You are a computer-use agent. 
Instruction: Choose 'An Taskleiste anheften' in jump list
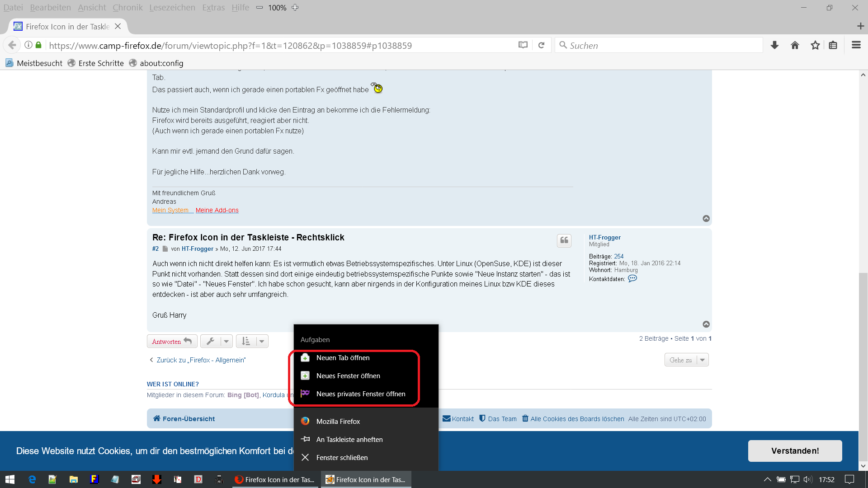(x=349, y=440)
